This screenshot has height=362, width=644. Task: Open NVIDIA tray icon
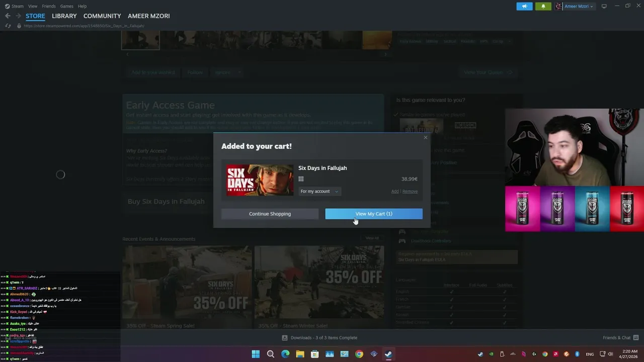click(491, 354)
